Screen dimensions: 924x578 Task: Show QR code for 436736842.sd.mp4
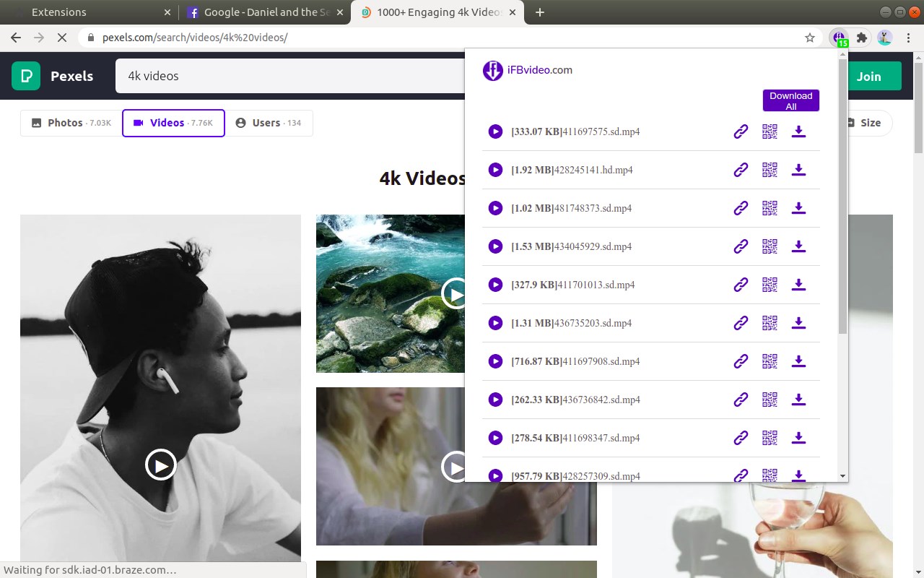[770, 400]
